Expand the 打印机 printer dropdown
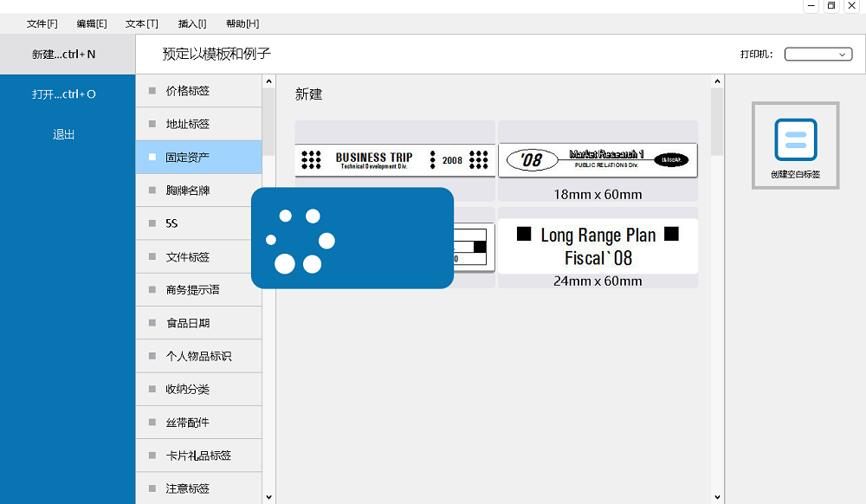 (x=818, y=55)
